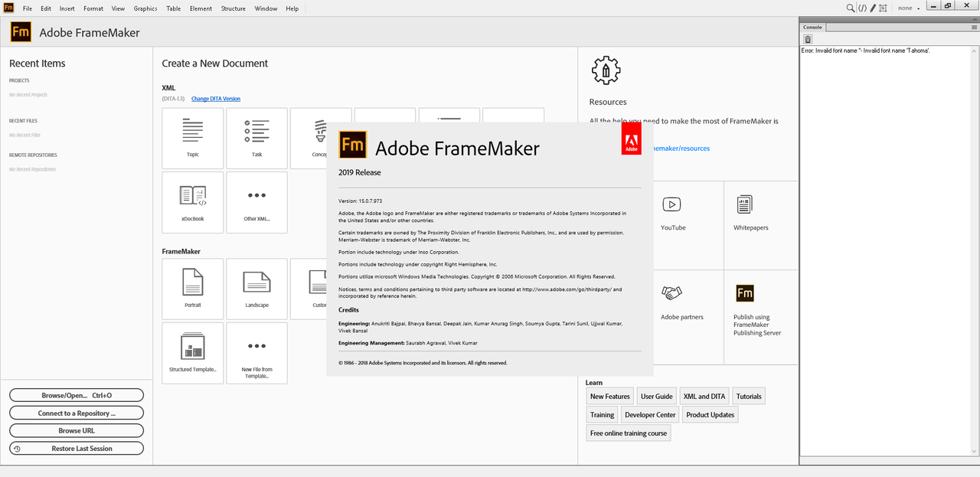
Task: Collapse the Console panel with double arrows
Action: coord(974,19)
